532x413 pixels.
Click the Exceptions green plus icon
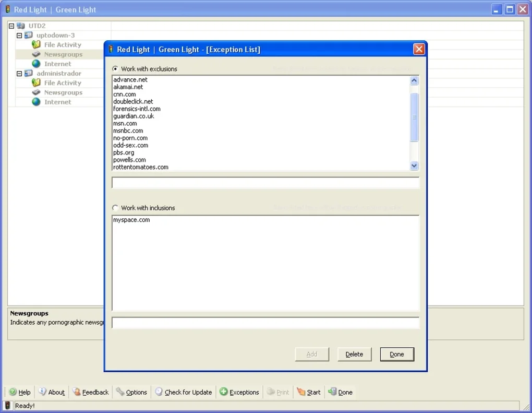point(224,392)
